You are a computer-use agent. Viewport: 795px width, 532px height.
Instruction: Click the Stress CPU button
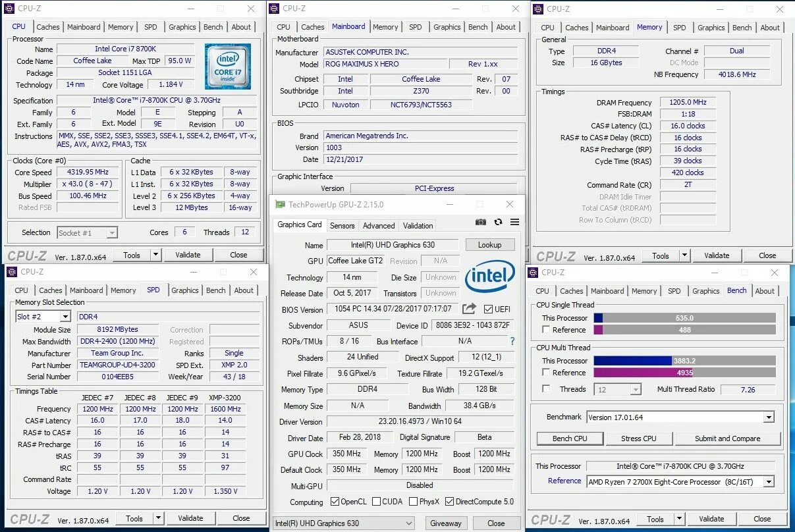(x=639, y=439)
